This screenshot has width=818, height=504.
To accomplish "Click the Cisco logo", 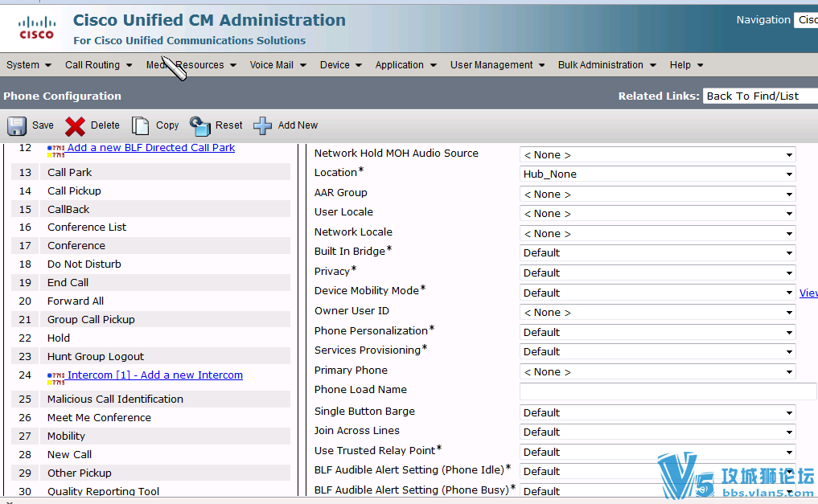I will coord(37,28).
